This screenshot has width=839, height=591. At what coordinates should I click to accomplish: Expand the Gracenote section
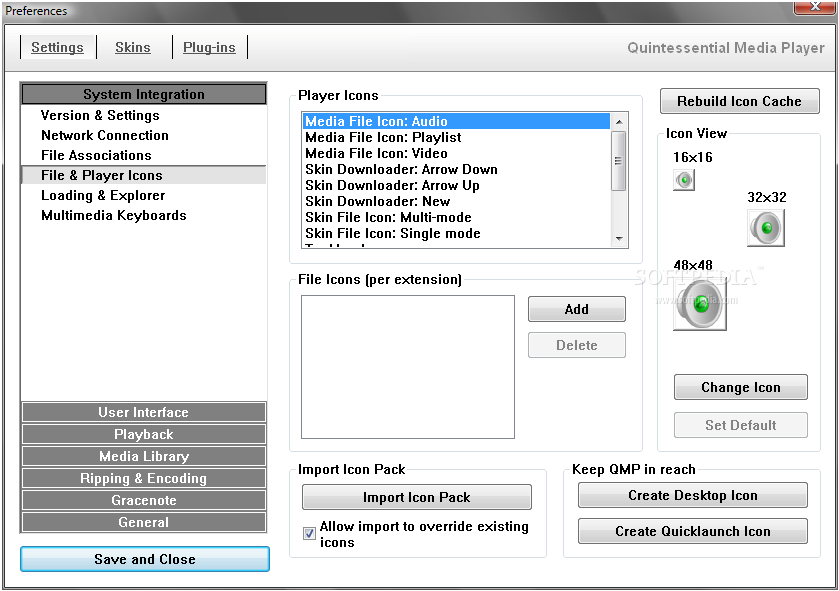click(x=144, y=500)
